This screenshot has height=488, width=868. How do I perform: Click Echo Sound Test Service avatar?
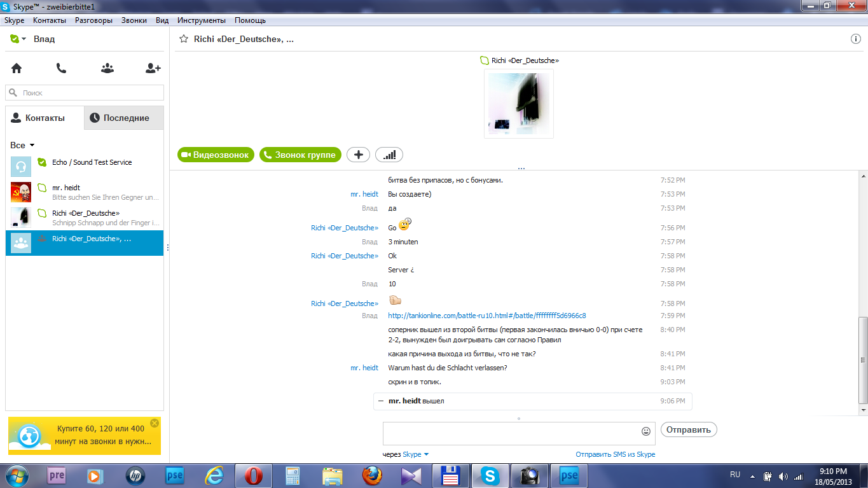pyautogui.click(x=21, y=167)
